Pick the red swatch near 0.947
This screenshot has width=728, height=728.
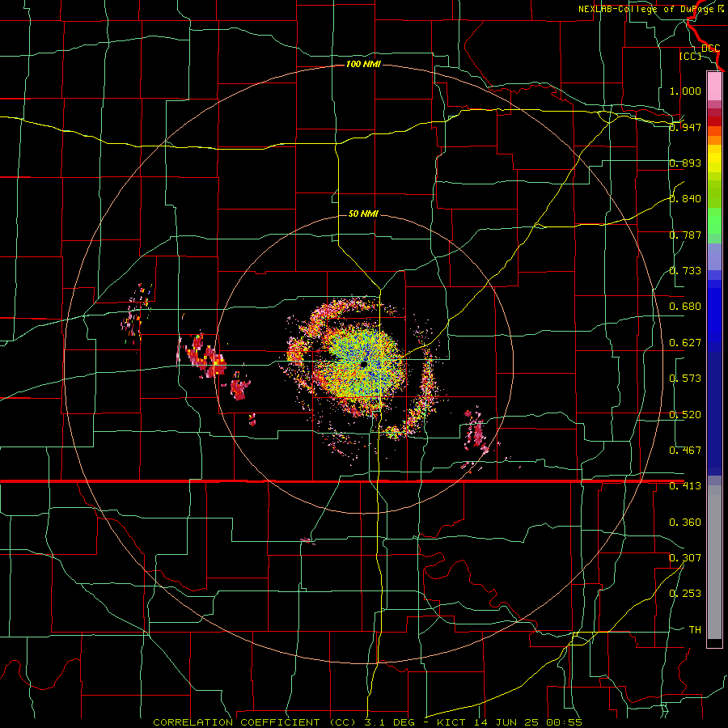(x=714, y=121)
